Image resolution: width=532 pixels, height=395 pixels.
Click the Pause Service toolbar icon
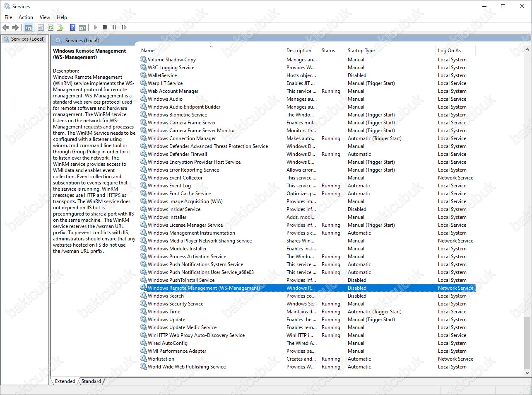[114, 27]
